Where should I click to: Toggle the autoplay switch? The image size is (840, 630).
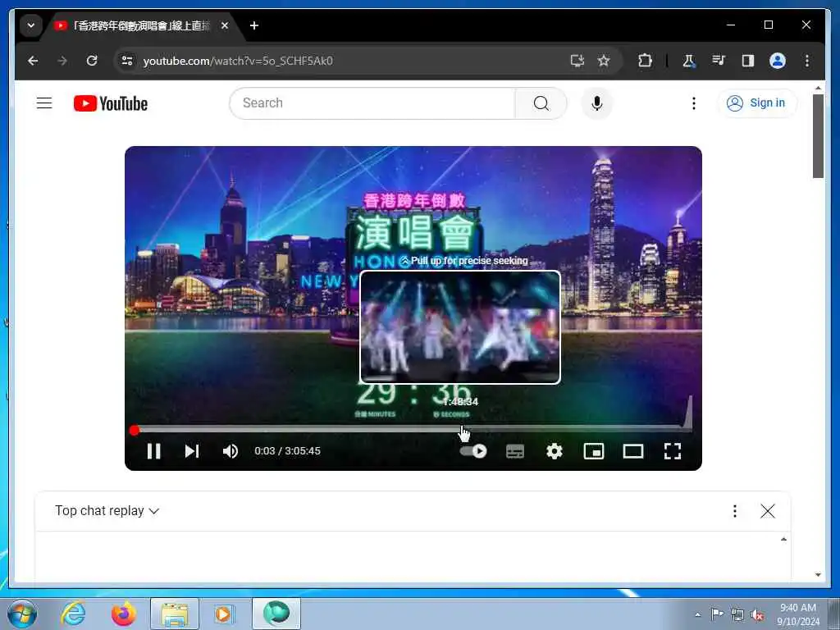click(x=473, y=451)
